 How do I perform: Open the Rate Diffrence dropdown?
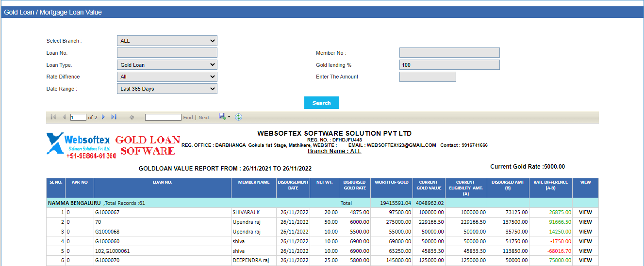tap(167, 77)
